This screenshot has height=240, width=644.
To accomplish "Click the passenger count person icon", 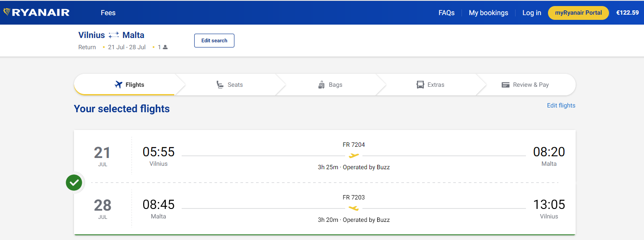I will pos(165,47).
